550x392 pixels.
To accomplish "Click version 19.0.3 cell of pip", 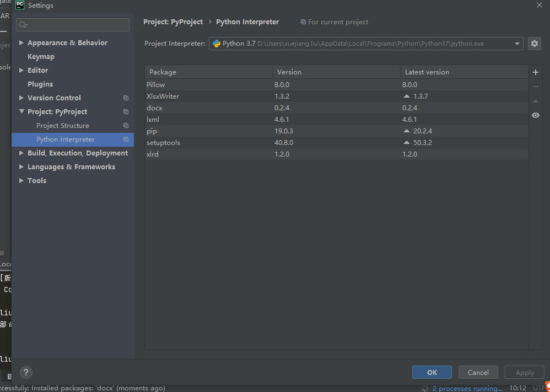I will (284, 131).
